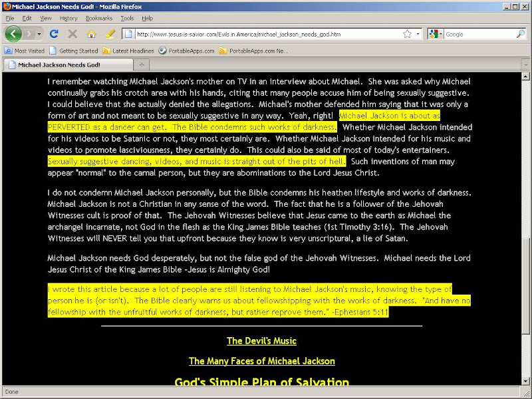Screen dimensions: 532x399
Task: Follow The Devil's Music link
Action: coord(261,341)
